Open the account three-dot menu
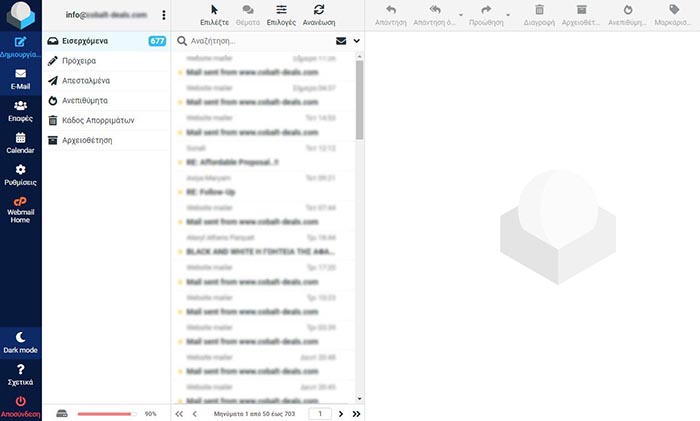Screen dimensions: 700x421 coord(164,15)
